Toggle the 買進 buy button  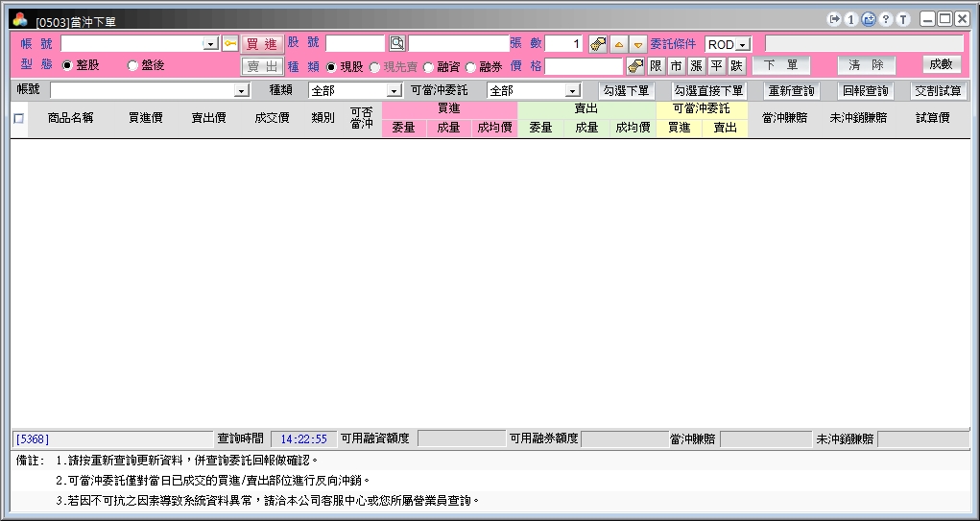pos(262,44)
